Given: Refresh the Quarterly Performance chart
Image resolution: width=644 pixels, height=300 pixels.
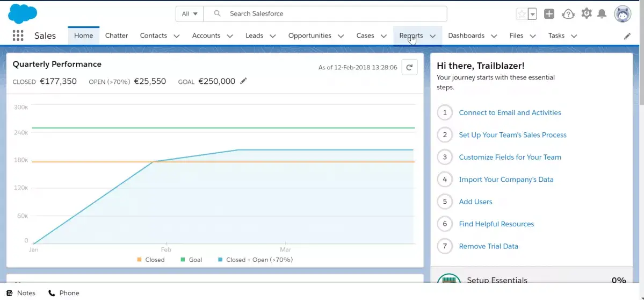Looking at the screenshot, I should pyautogui.click(x=409, y=67).
